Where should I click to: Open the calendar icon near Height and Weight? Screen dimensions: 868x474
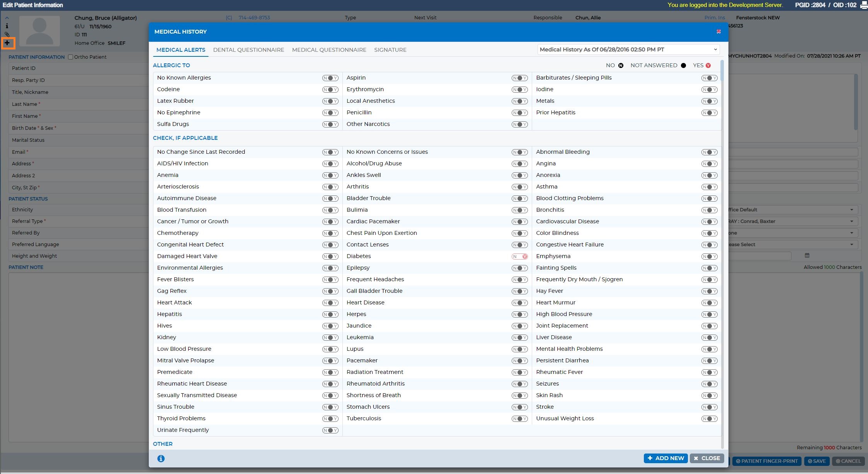pos(807,255)
